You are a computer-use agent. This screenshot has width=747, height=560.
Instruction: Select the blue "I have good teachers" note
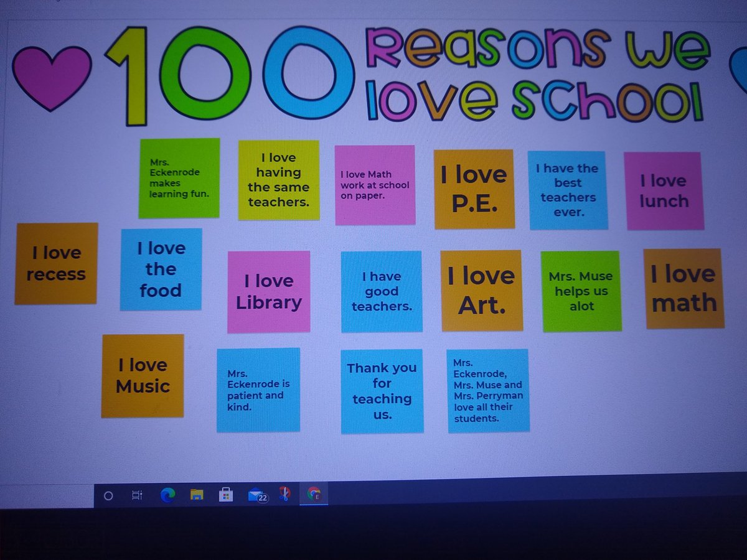(382, 292)
